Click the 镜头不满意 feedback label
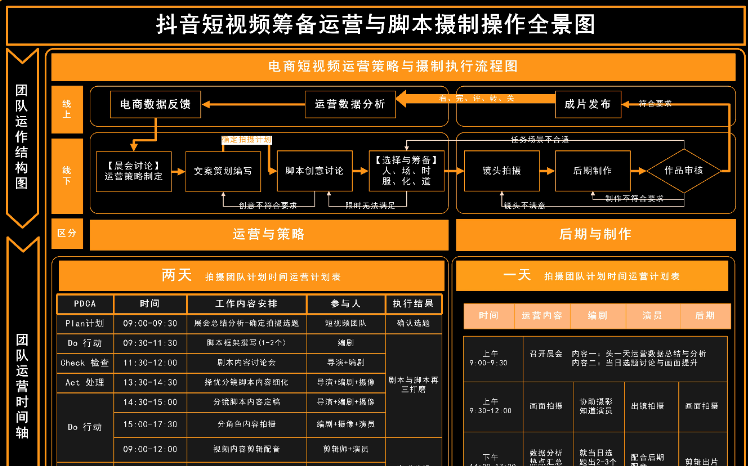 coord(524,205)
